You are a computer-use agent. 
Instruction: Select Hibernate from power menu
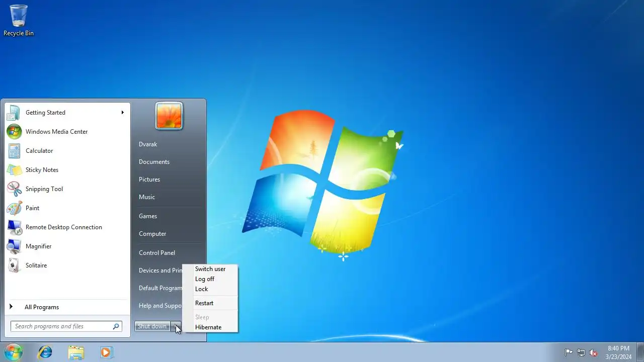pos(210,327)
